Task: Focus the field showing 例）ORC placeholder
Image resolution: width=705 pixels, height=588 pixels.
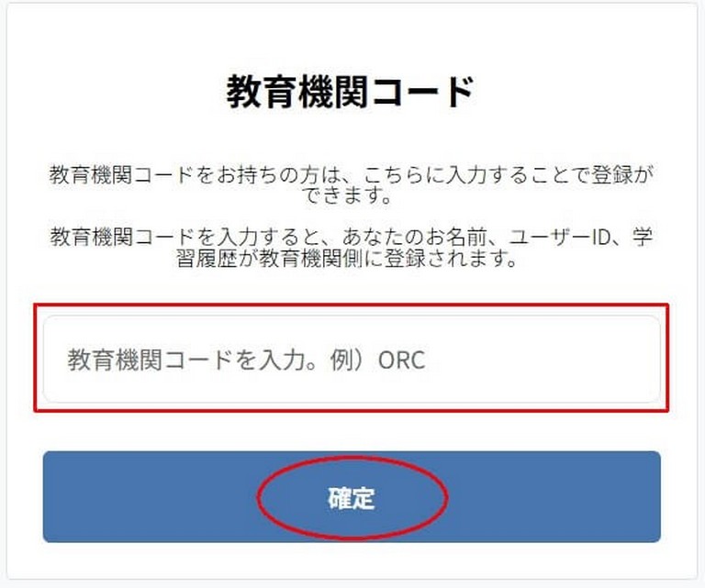Action: point(352,359)
